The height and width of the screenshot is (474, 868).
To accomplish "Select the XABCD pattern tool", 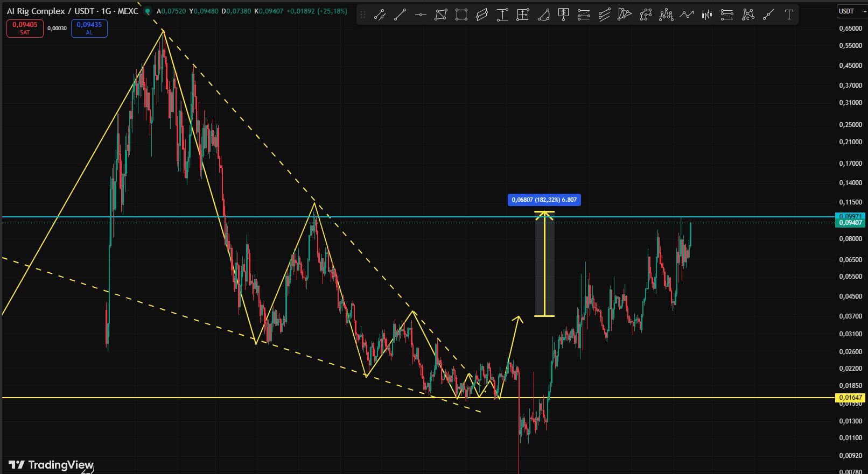I will pos(646,15).
